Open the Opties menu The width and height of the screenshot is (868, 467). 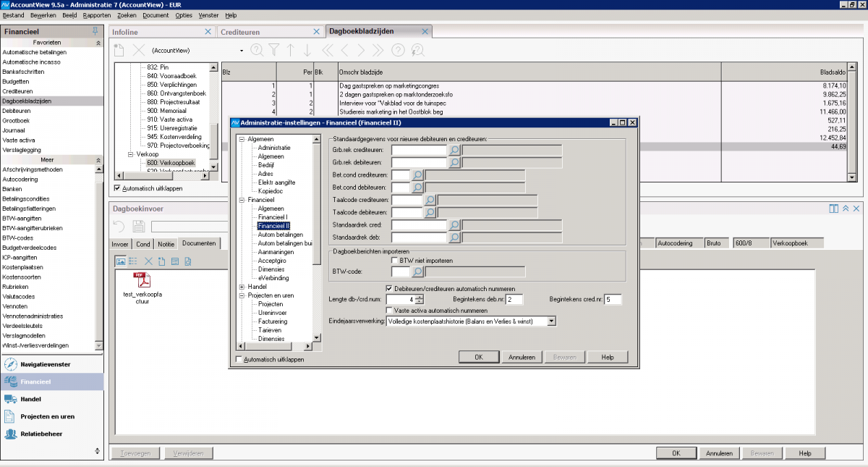pos(184,15)
